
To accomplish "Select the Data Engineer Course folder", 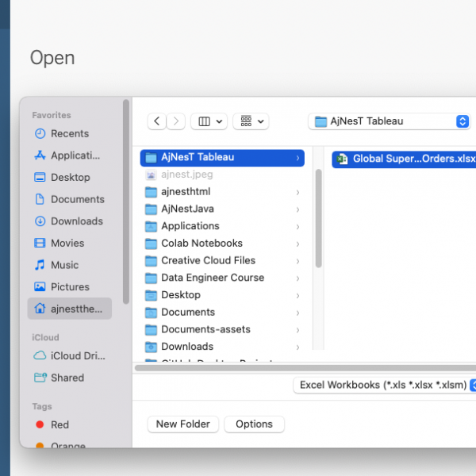I will 212,278.
